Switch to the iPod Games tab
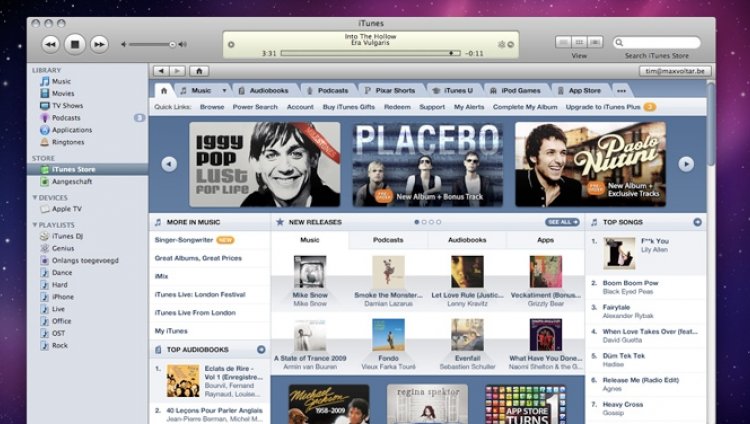 pyautogui.click(x=516, y=90)
